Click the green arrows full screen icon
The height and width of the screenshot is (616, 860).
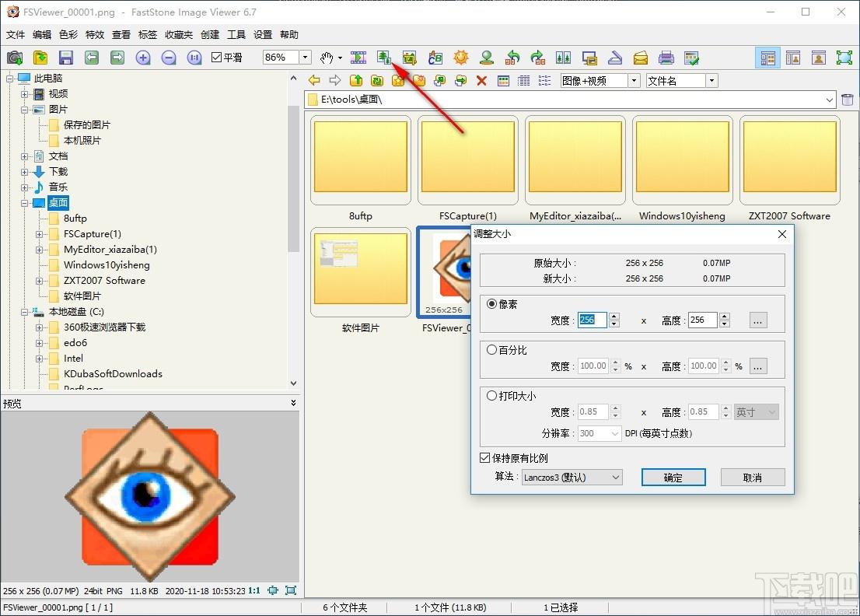click(x=844, y=58)
